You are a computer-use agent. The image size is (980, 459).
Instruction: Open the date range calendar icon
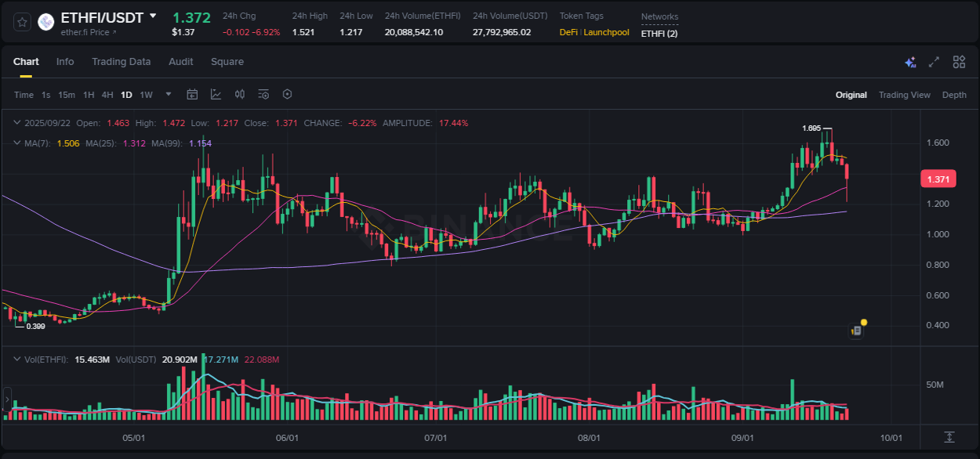pyautogui.click(x=192, y=94)
